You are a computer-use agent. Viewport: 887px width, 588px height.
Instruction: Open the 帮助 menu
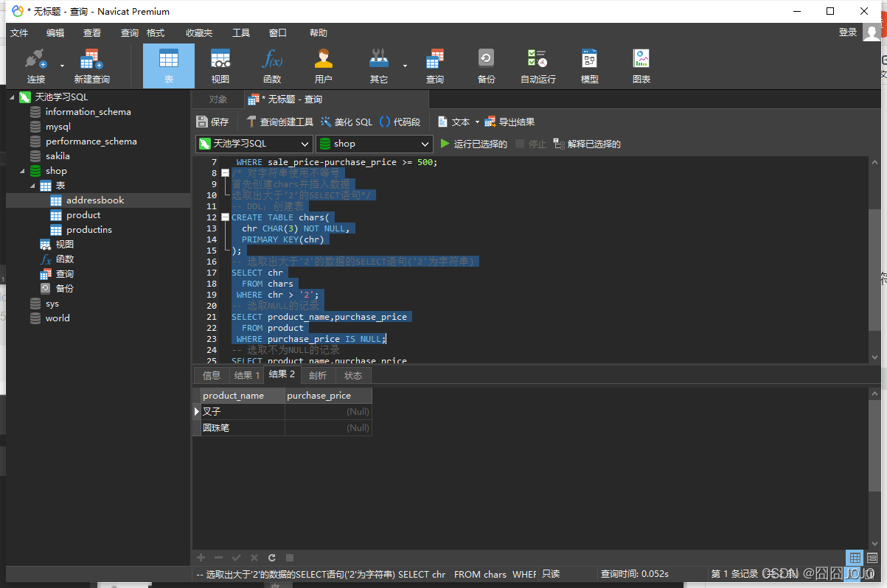coord(319,33)
